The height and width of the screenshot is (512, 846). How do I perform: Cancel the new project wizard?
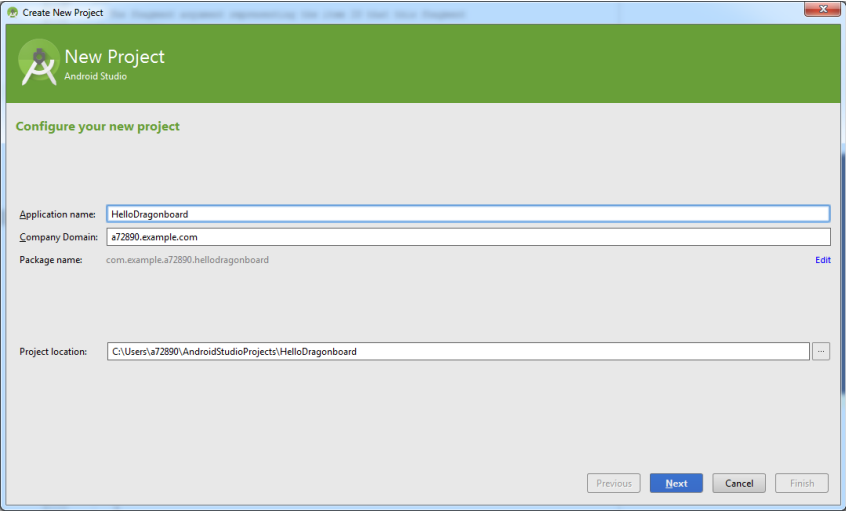coord(739,483)
